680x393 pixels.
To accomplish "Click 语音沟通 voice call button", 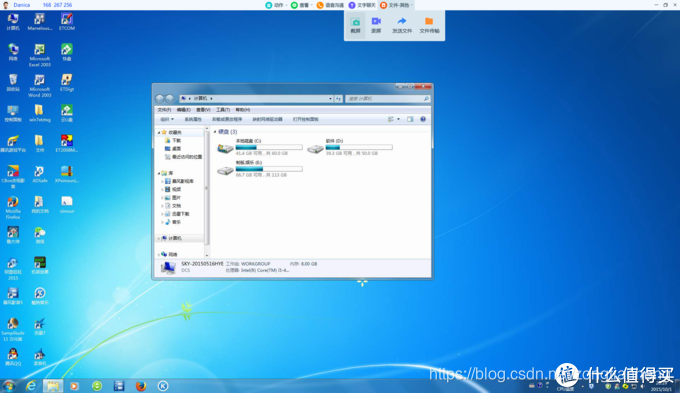I will click(330, 5).
